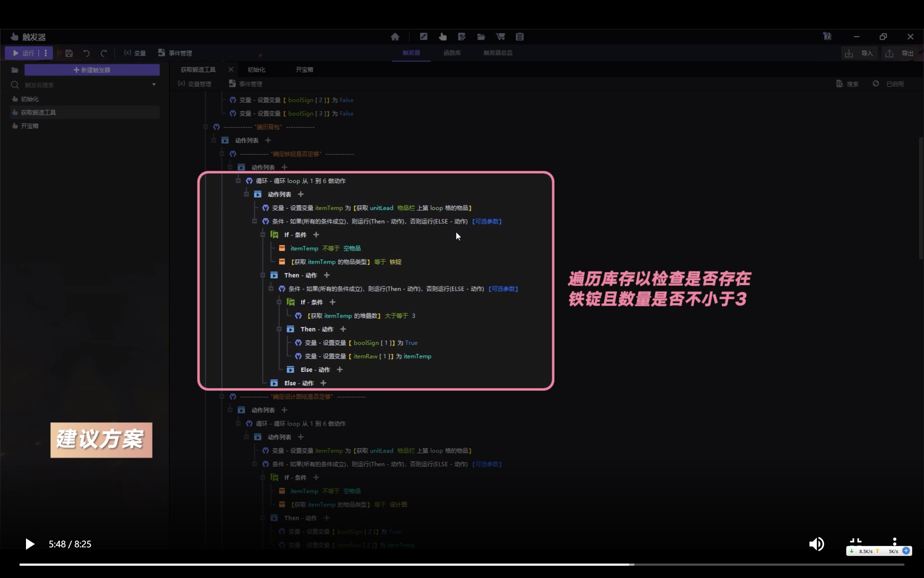
Task: Click 可选参数 link on first condition row
Action: [487, 221]
